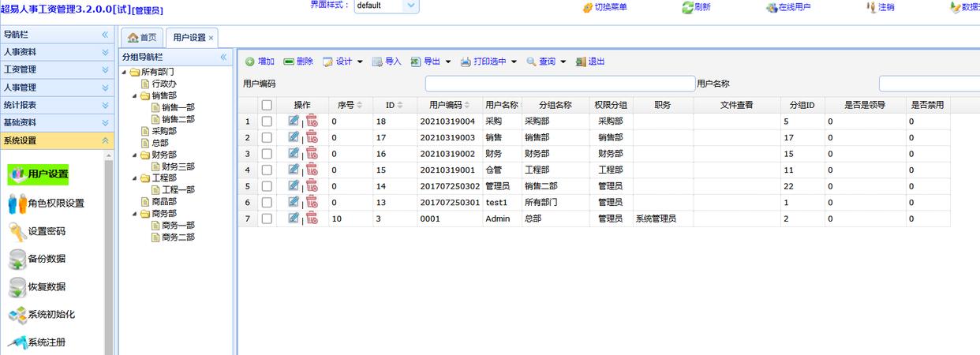This screenshot has width=980, height=355.
Task: Select 工程一部 in department tree
Action: [178, 190]
